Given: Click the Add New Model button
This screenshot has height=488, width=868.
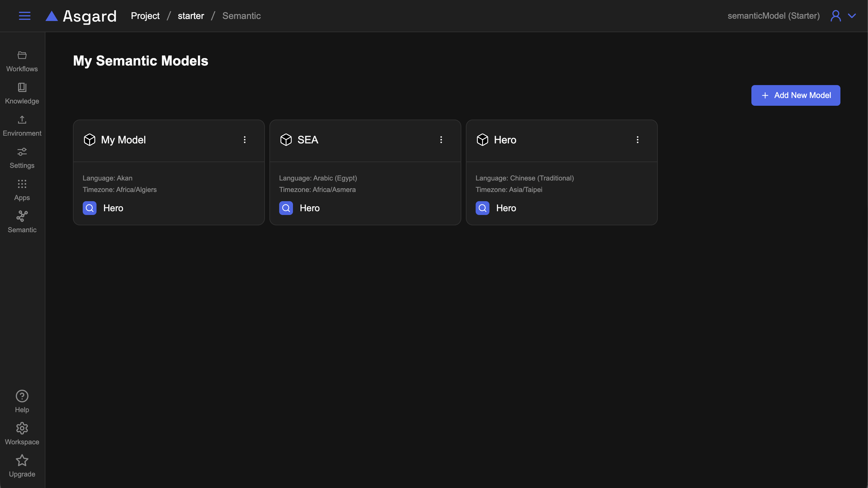Looking at the screenshot, I should [795, 95].
